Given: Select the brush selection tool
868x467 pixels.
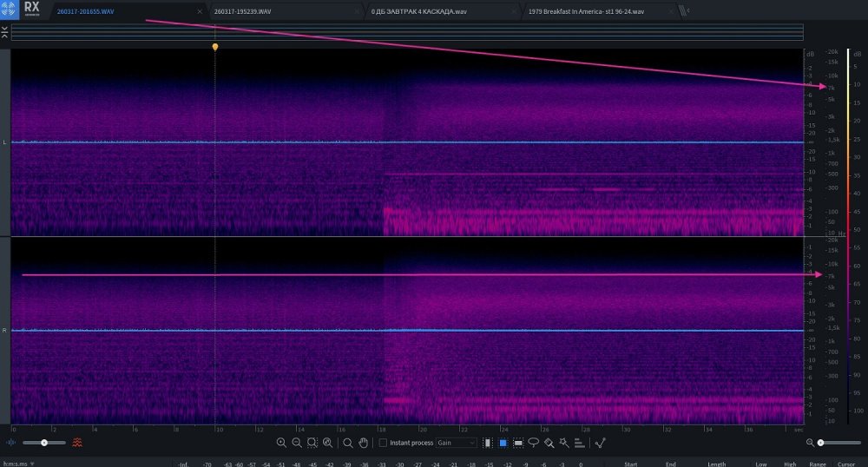Looking at the screenshot, I should click(x=549, y=443).
